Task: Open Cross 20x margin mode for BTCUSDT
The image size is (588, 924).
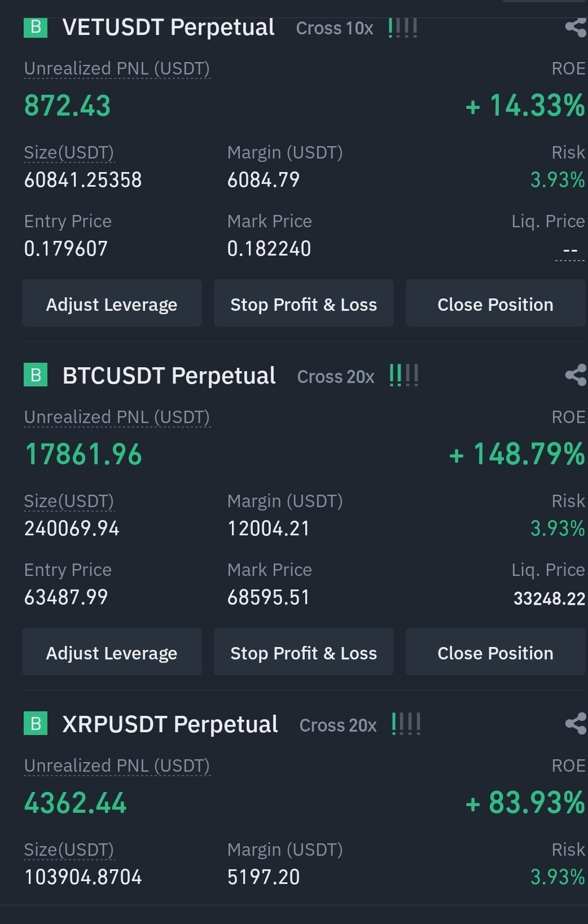Action: tap(336, 377)
